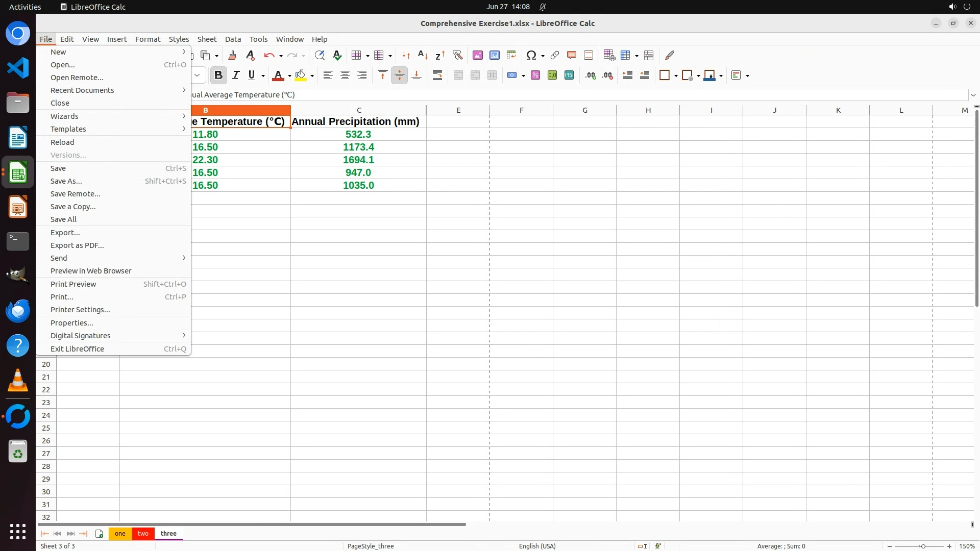Open the Borders dropdown arrow
This screenshot has width=980, height=551.
click(676, 76)
